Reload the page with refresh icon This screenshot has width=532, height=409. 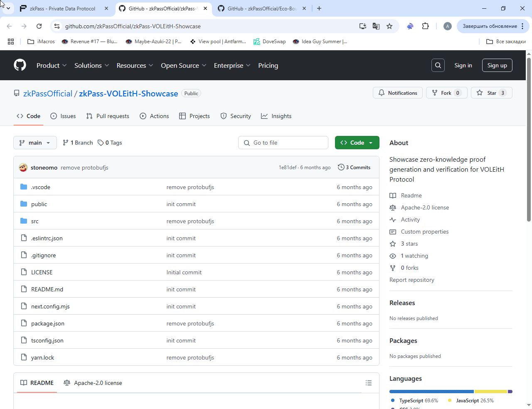click(39, 26)
